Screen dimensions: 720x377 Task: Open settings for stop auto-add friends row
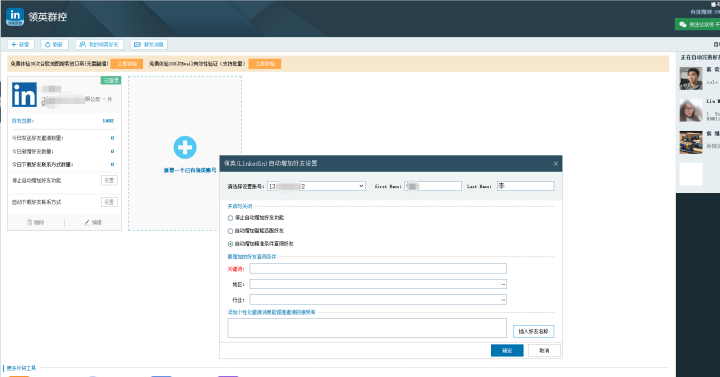click(x=109, y=180)
